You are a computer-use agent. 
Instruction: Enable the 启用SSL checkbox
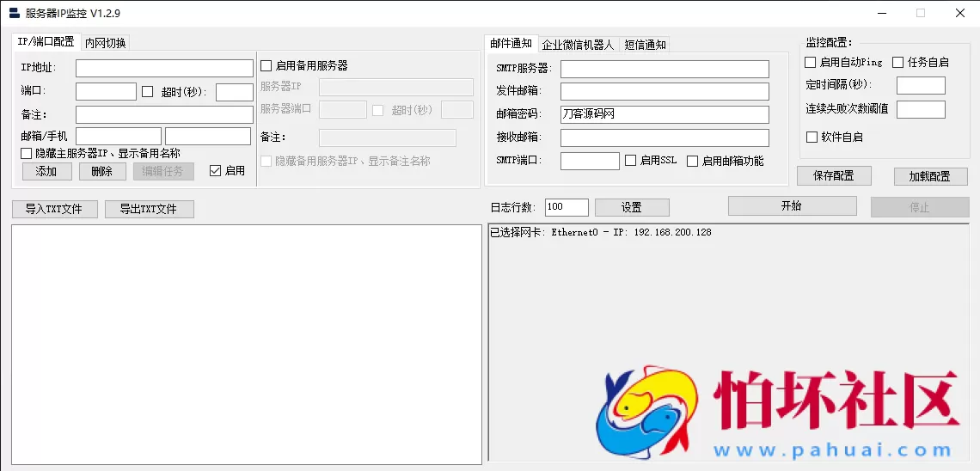[631, 161]
